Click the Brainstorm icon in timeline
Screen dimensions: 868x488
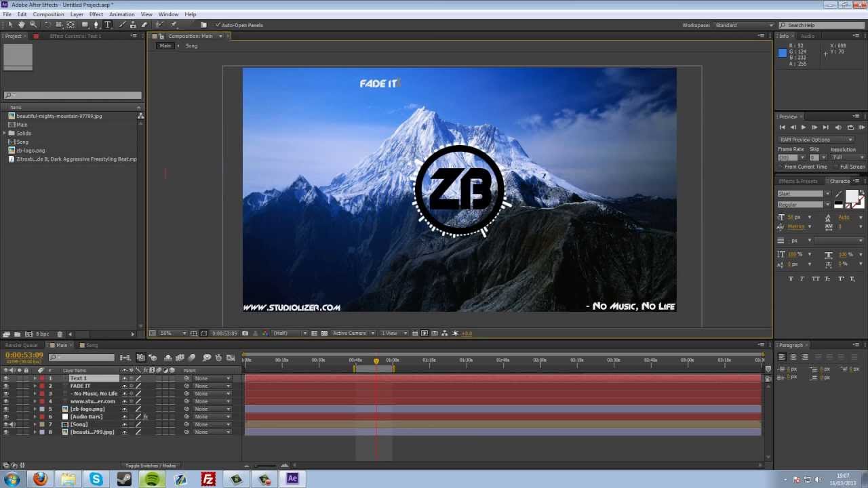pyautogui.click(x=205, y=357)
